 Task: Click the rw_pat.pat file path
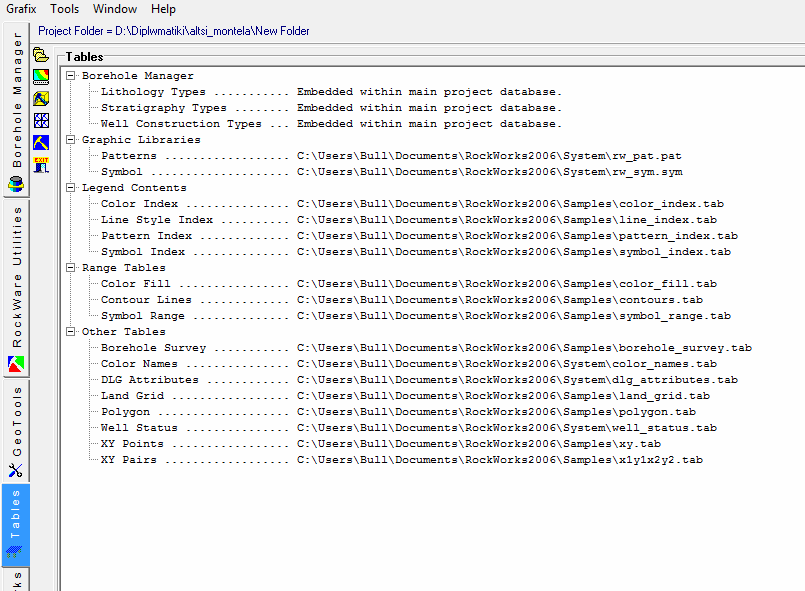pos(489,156)
